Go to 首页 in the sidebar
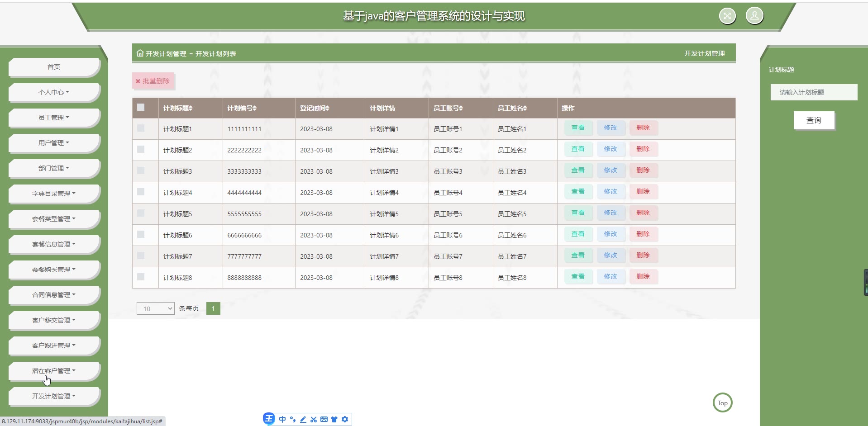 (54, 67)
